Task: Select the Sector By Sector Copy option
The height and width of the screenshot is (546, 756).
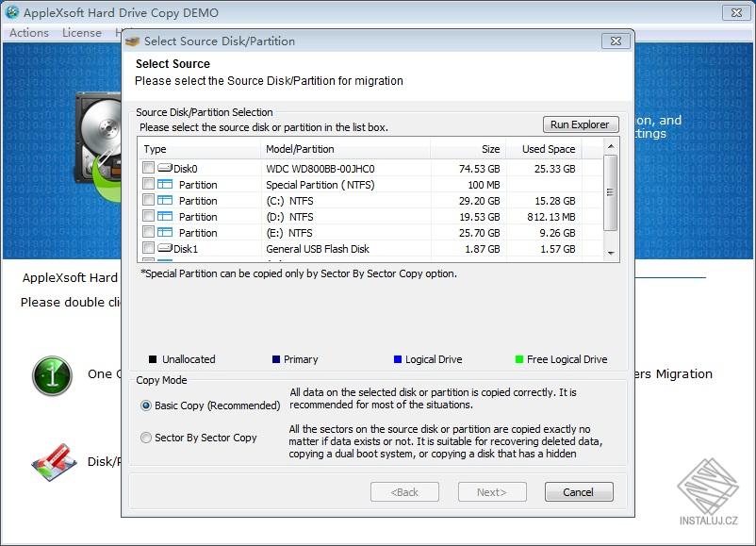Action: (x=147, y=438)
